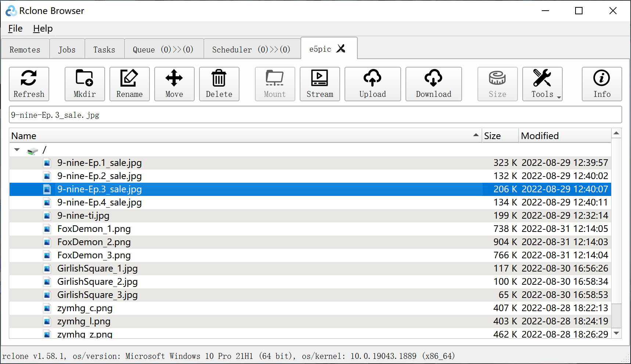The width and height of the screenshot is (631, 364).
Task: Open the Upload dialog
Action: 372,84
